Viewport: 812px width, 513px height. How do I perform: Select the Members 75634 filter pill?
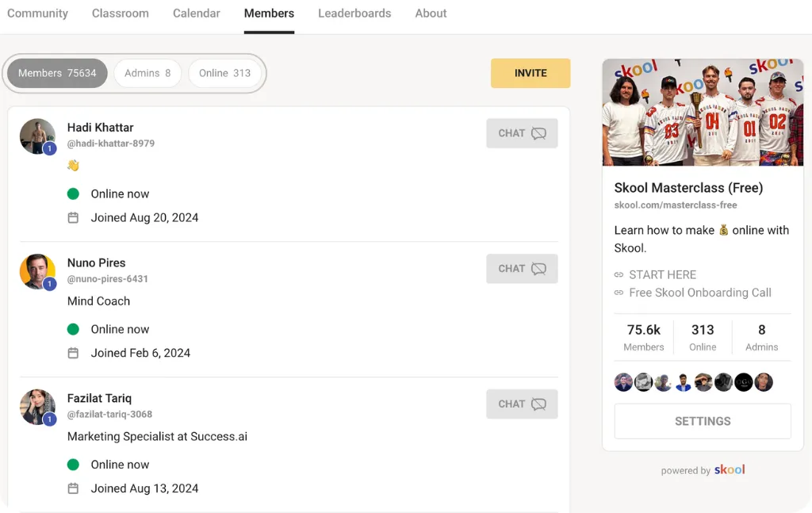(56, 73)
